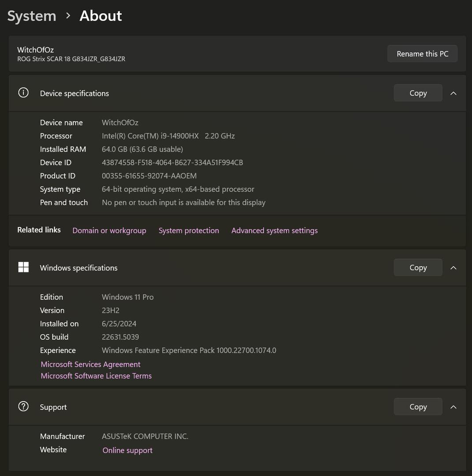Collapse the Windows specifications section
This screenshot has width=472, height=476.
[x=453, y=268]
